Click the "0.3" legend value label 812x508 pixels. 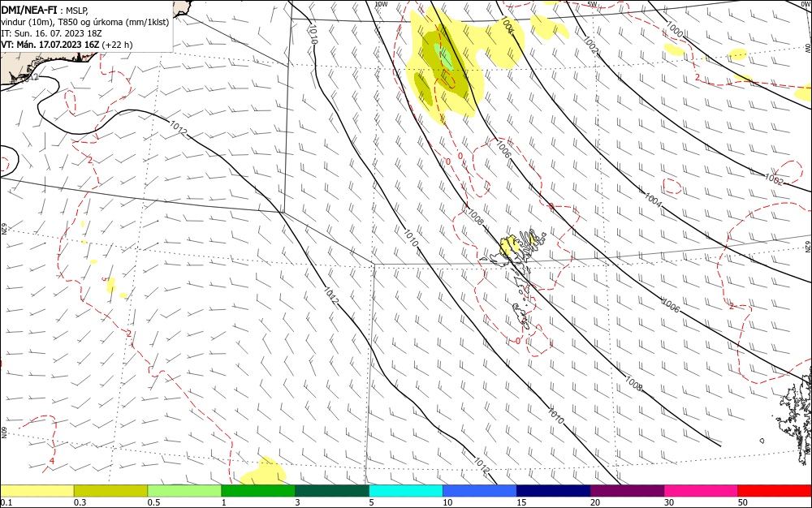tap(80, 502)
